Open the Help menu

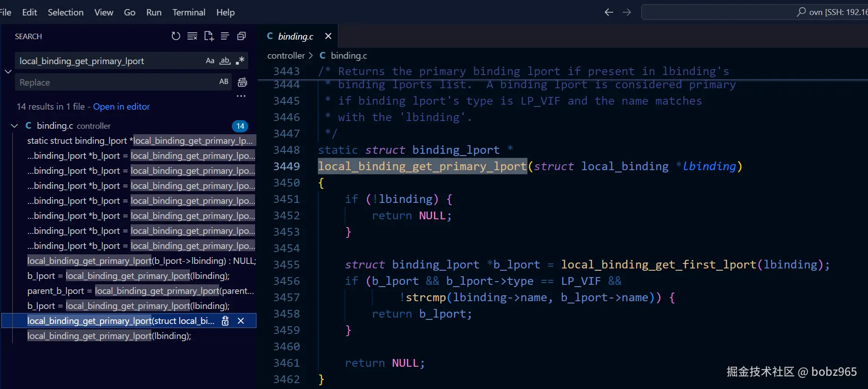(226, 12)
